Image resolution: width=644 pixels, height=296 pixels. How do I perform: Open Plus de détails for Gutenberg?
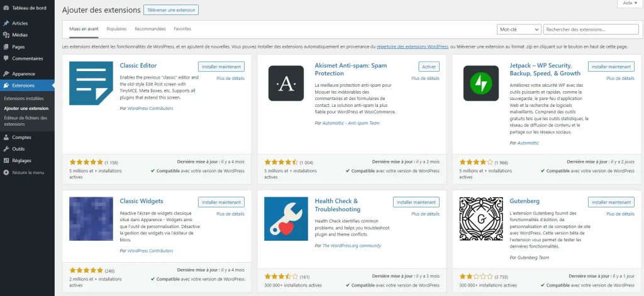click(x=621, y=214)
